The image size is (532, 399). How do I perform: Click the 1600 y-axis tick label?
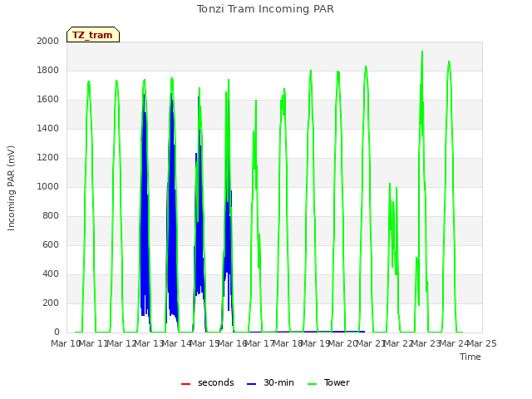pos(48,100)
